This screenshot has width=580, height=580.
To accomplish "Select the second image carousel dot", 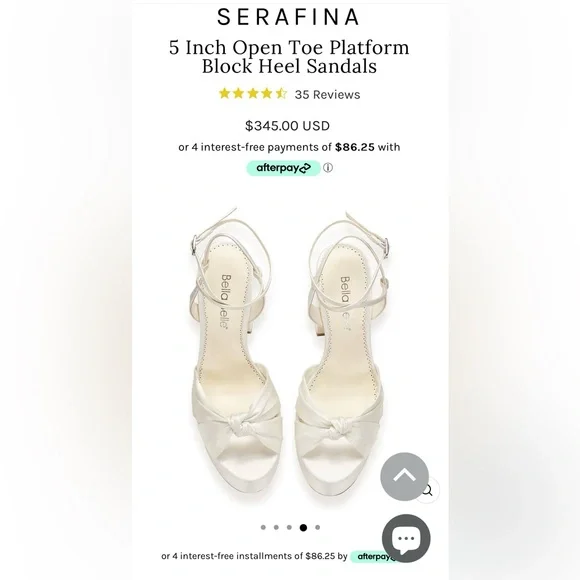I will pos(276,527).
